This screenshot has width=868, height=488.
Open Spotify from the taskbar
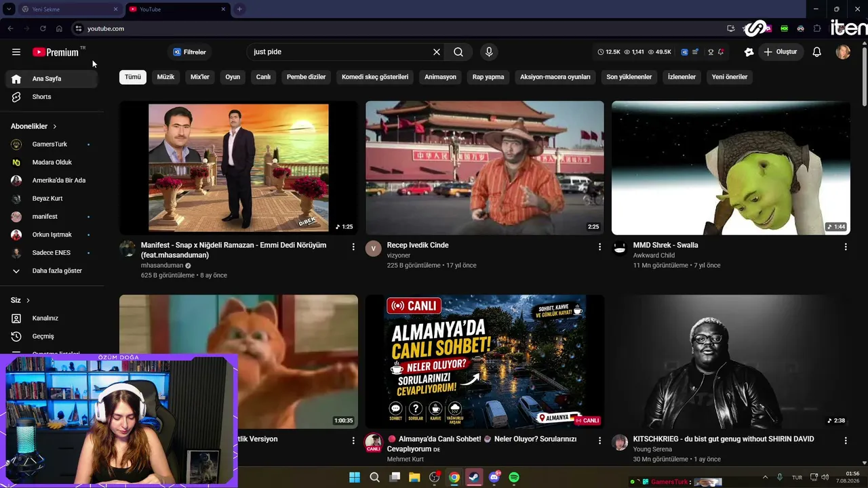pyautogui.click(x=514, y=478)
